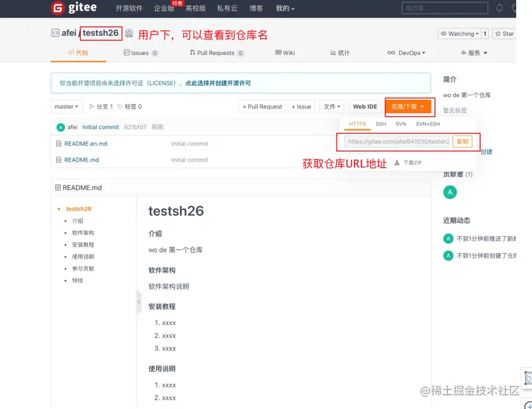This screenshot has height=409, width=532.
Task: Open the master branch dropdown
Action: click(x=66, y=107)
